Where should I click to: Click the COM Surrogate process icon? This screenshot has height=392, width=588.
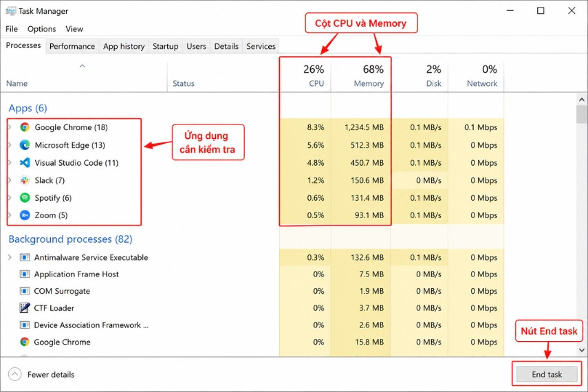24,291
